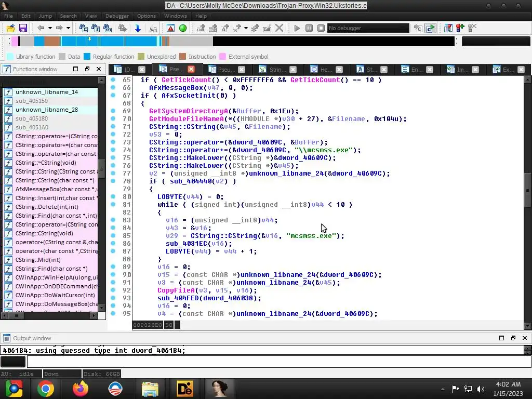Click the convert-to-data toolbar icon
The height and width of the screenshot is (399, 532).
[x=213, y=28]
